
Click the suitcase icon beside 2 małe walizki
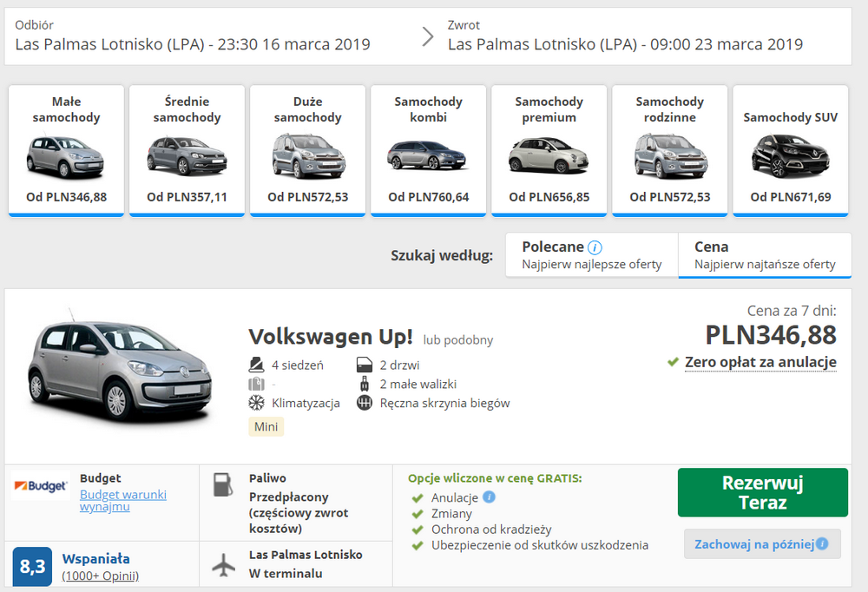[x=365, y=384]
